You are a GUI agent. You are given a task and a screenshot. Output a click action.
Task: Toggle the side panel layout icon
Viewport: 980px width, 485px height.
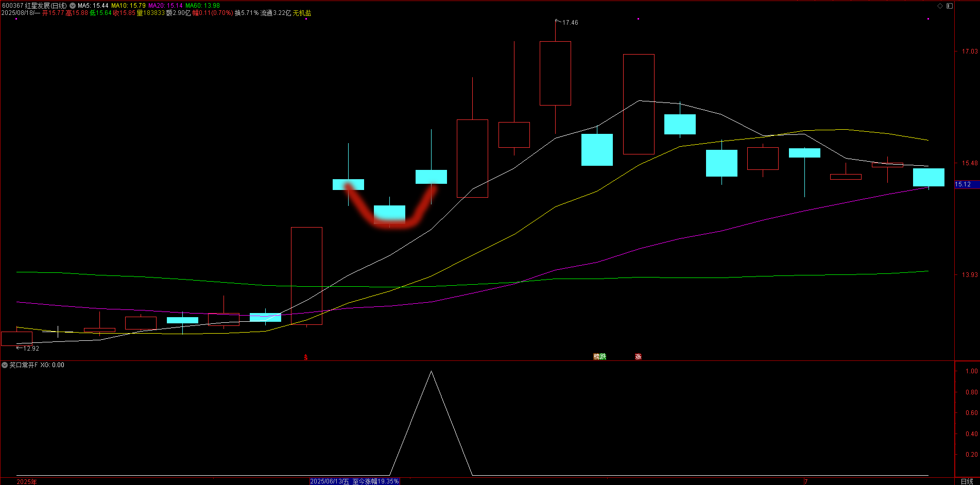pos(950,6)
